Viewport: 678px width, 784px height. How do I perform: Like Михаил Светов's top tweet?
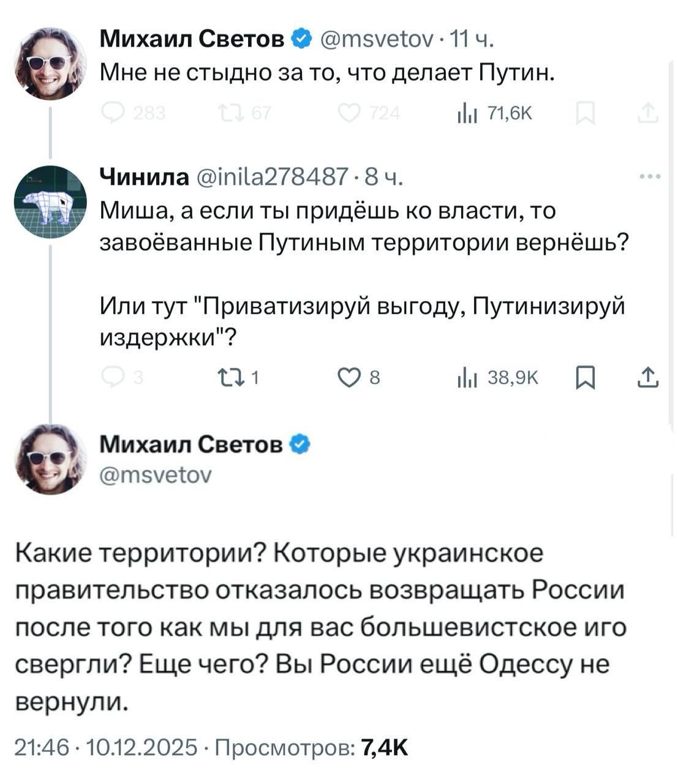[349, 111]
